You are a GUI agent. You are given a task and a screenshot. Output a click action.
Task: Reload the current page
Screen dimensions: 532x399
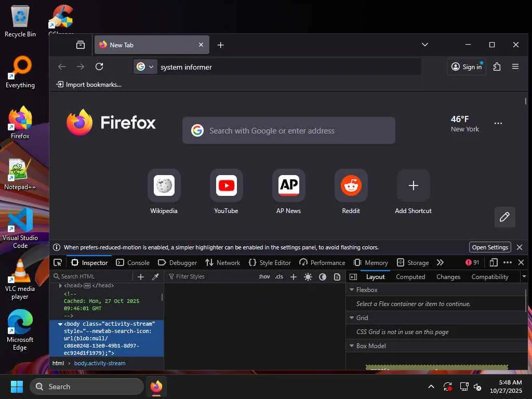[x=99, y=66]
